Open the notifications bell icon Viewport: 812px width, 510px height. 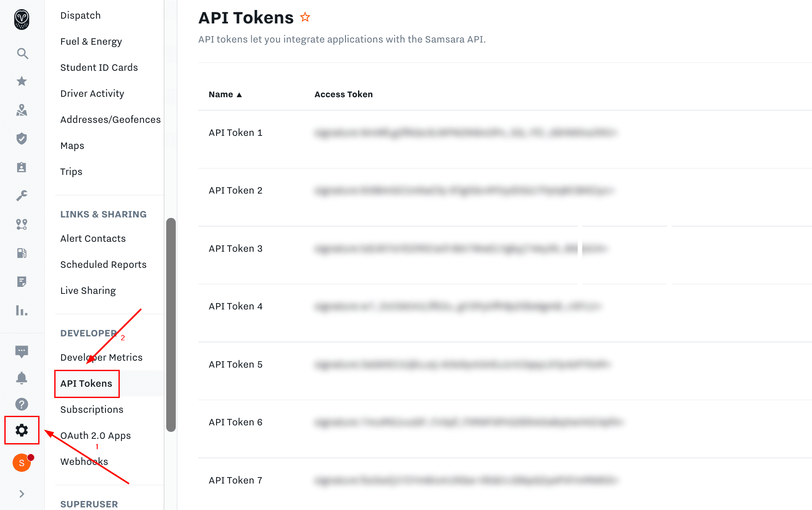(22, 378)
